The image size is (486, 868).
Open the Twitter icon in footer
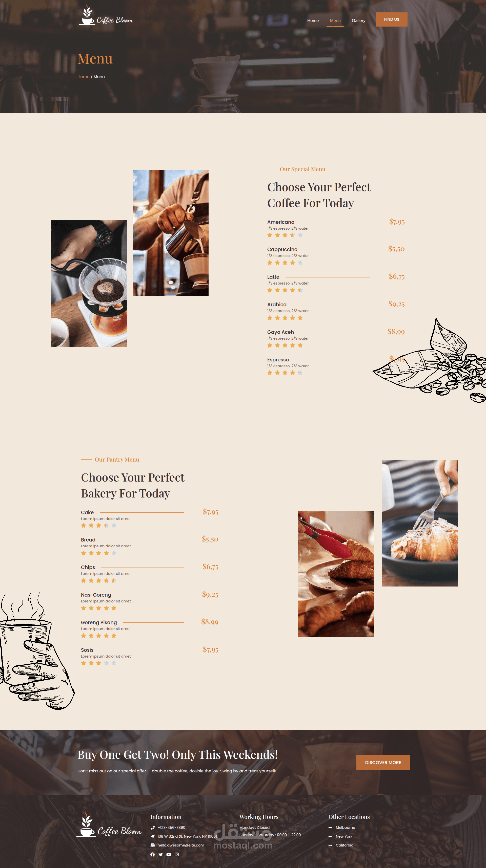160,855
